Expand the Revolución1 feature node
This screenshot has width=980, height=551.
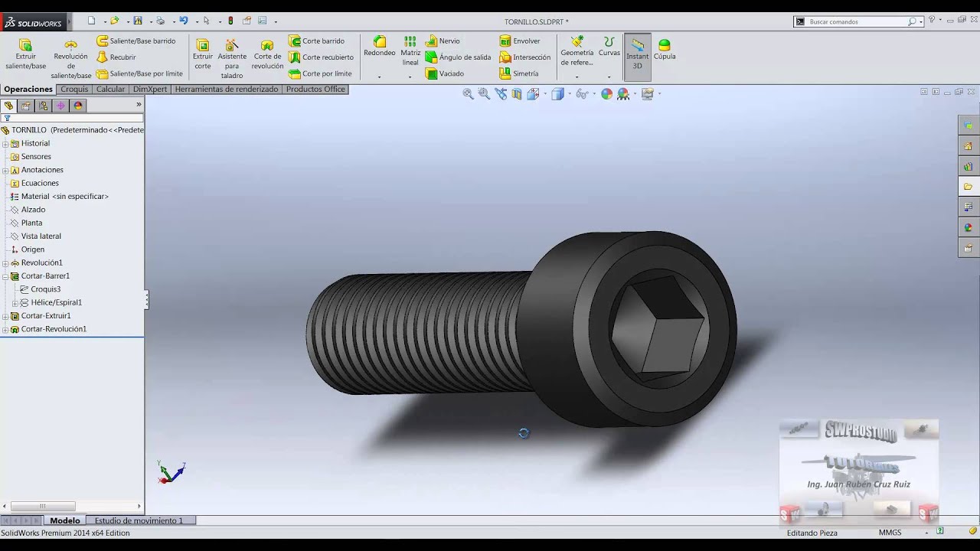(x=5, y=263)
